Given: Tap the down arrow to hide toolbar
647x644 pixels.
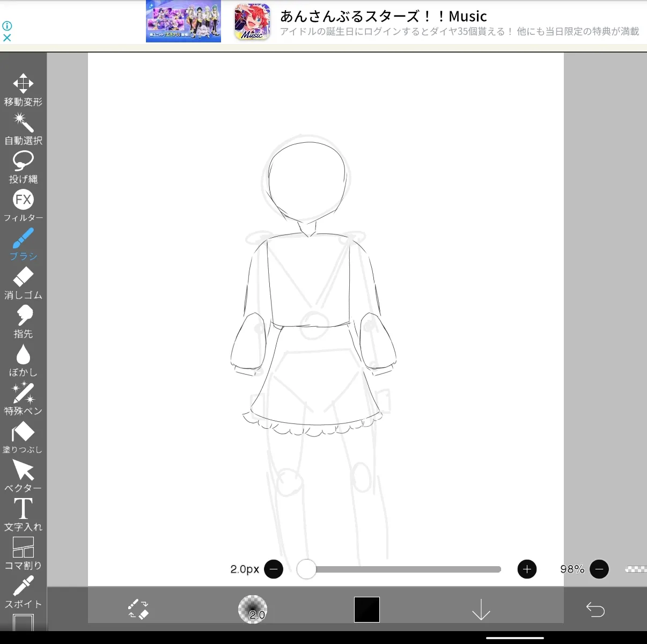Looking at the screenshot, I should 481,610.
